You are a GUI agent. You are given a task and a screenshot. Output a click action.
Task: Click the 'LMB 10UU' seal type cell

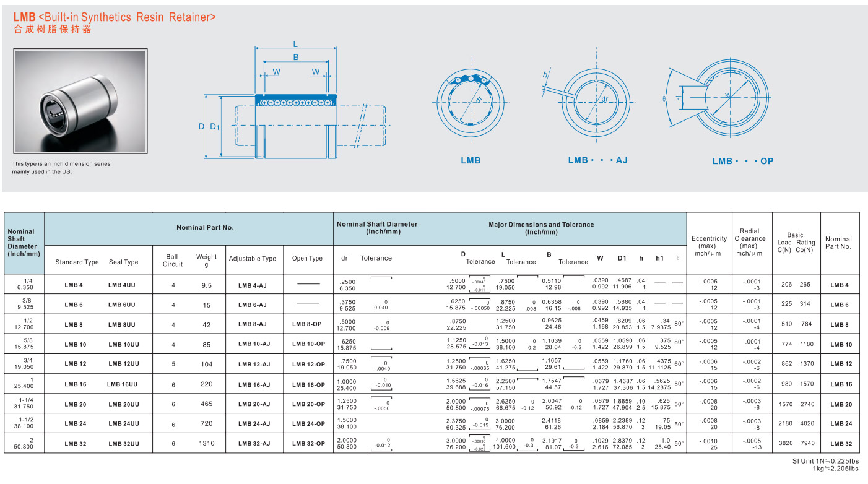tap(123, 344)
